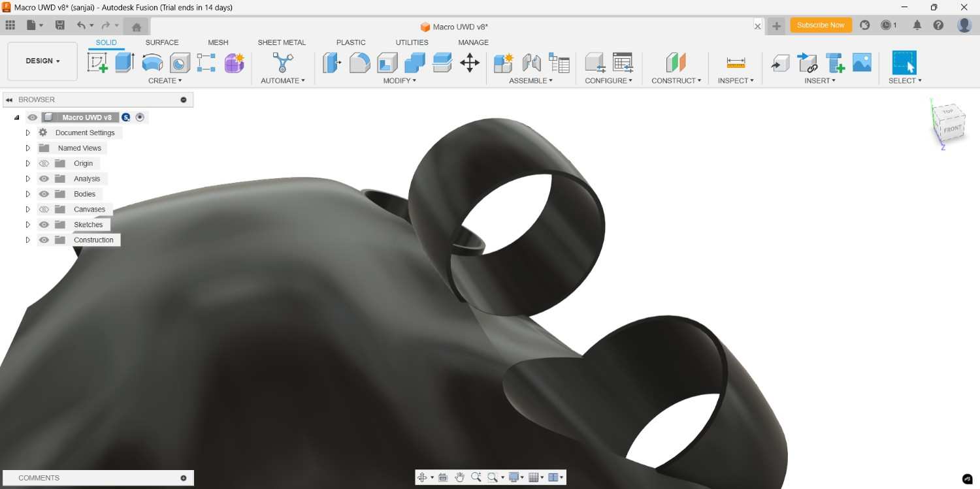Open Insert McMaster-Carr Component tool
The height and width of the screenshot is (489, 980).
pyautogui.click(x=835, y=63)
